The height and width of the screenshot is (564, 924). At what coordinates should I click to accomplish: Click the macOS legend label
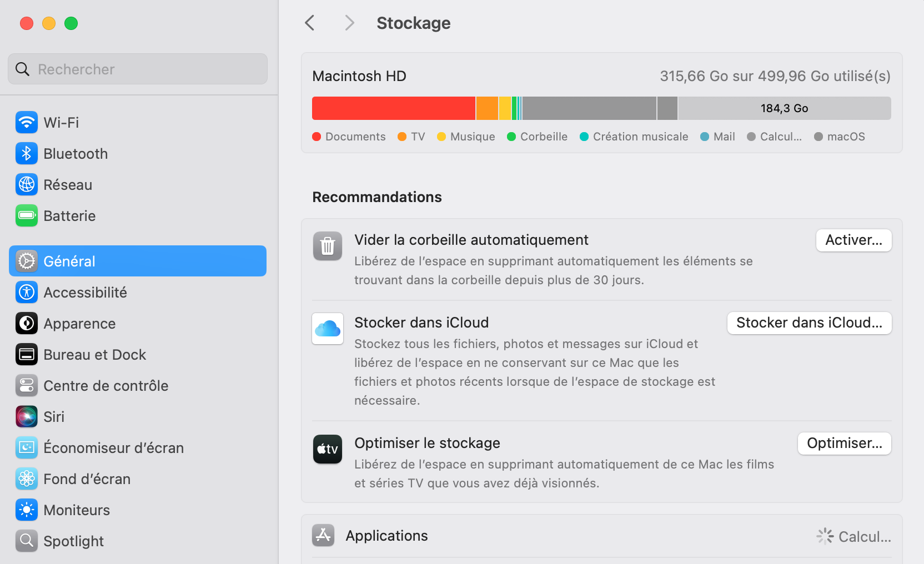coord(846,137)
